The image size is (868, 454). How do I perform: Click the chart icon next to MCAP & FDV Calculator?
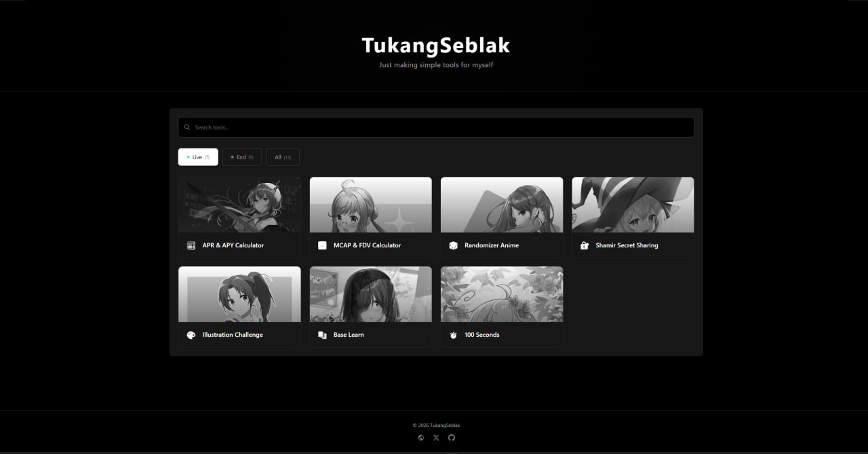(x=322, y=245)
